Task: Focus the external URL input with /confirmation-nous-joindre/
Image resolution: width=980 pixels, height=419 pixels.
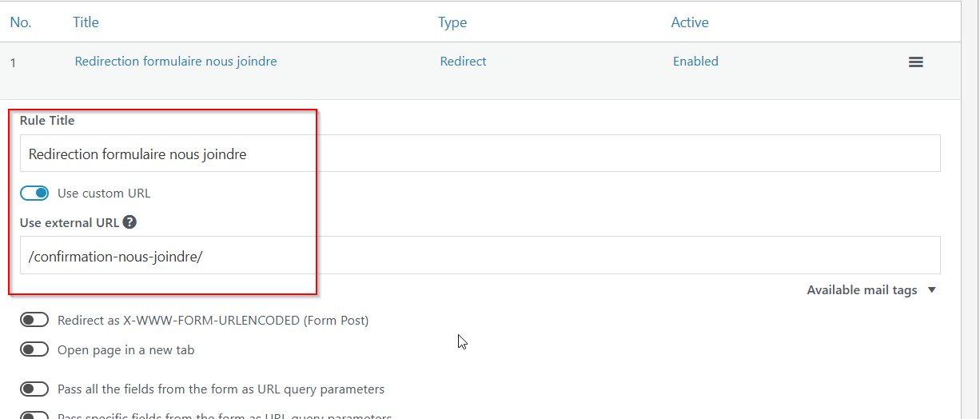Action: coord(480,255)
